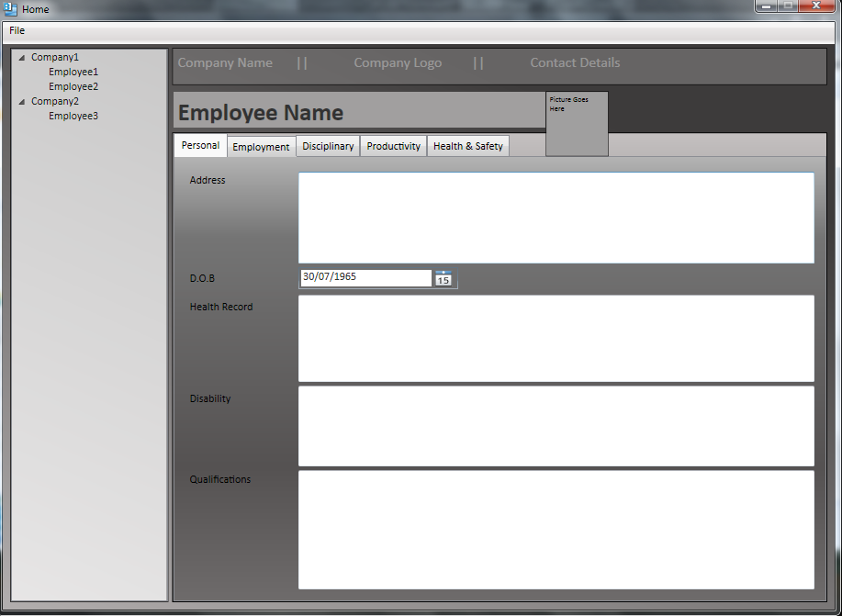The height and width of the screenshot is (616, 842).
Task: Click the employee picture placeholder
Action: (x=577, y=124)
